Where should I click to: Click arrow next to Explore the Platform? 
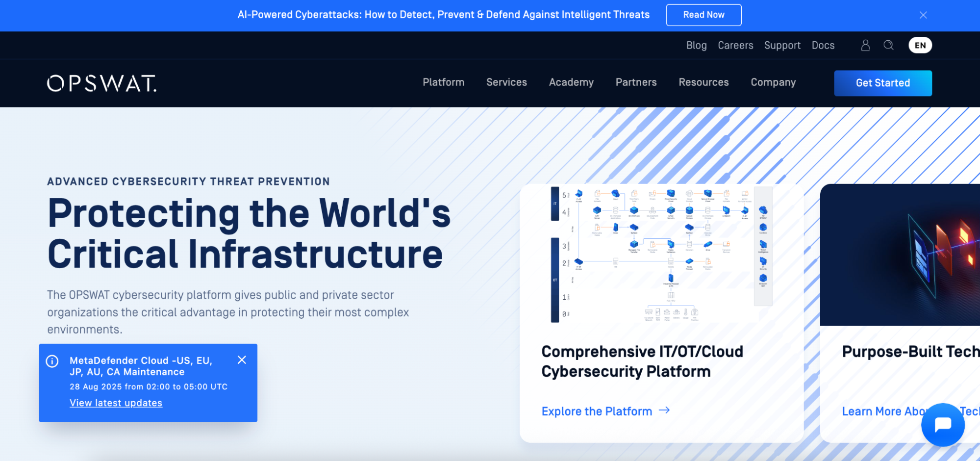coord(664,410)
